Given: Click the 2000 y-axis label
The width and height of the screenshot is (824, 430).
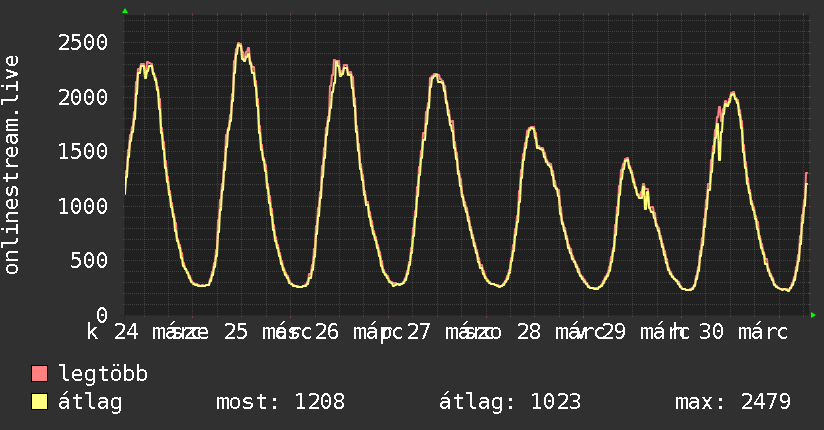Looking at the screenshot, I should [x=83, y=97].
